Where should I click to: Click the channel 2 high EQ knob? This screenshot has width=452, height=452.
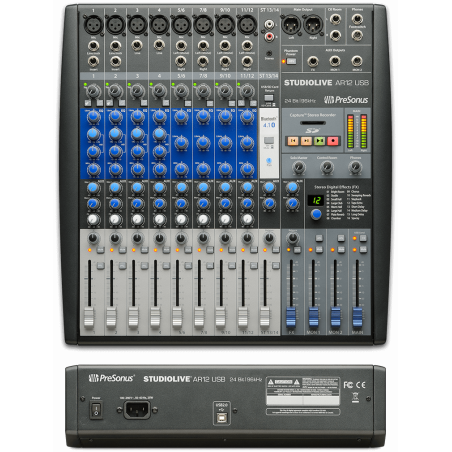[x=115, y=117]
